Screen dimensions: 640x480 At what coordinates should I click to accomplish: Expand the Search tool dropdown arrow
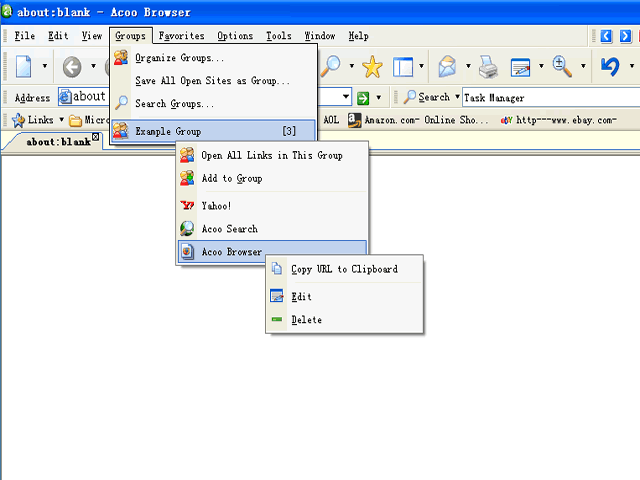point(351,66)
